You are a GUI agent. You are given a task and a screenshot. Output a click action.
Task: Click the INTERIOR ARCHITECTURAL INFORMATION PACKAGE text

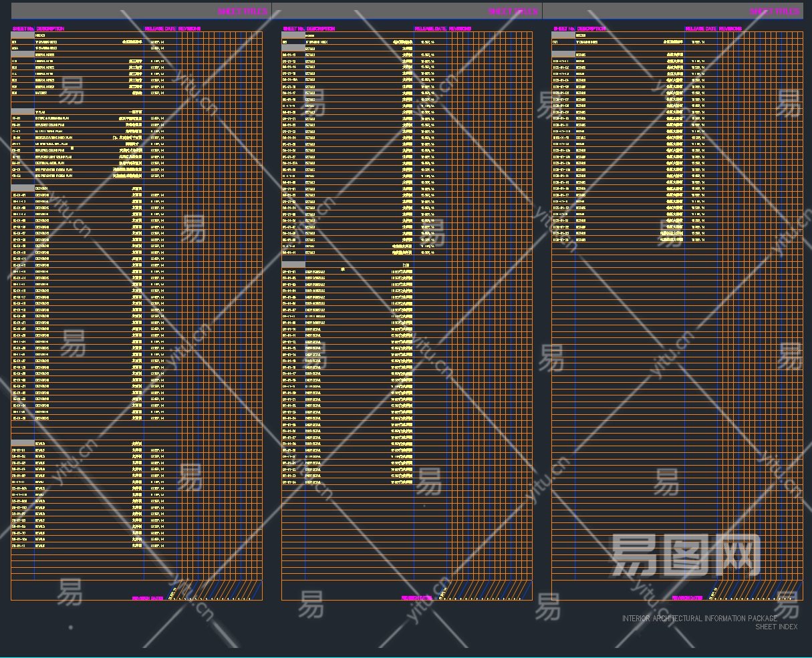pos(700,619)
